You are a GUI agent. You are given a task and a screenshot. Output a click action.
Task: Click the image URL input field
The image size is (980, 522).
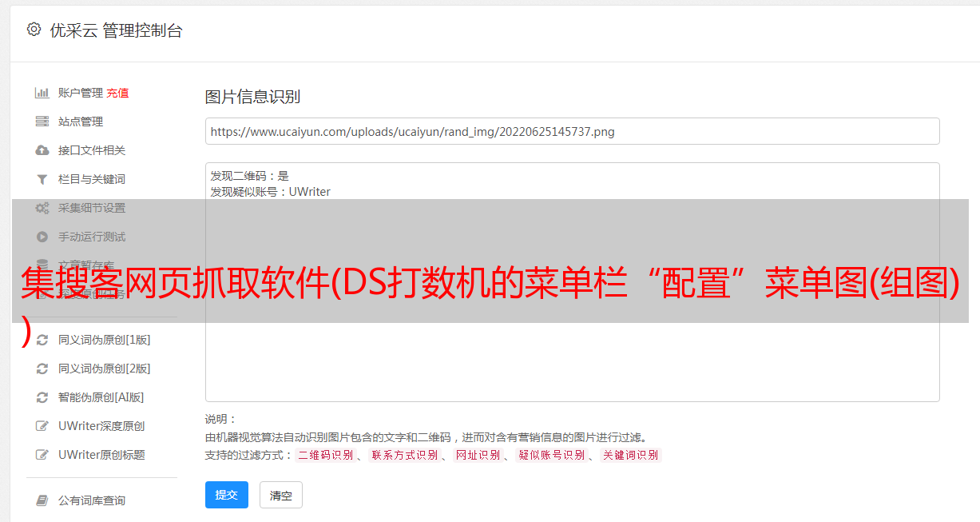572,131
